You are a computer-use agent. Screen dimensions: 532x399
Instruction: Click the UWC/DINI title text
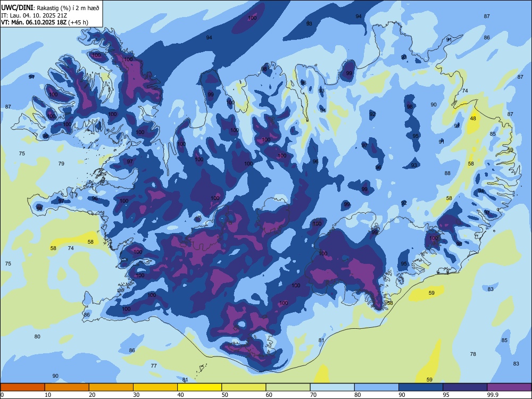pos(17,7)
